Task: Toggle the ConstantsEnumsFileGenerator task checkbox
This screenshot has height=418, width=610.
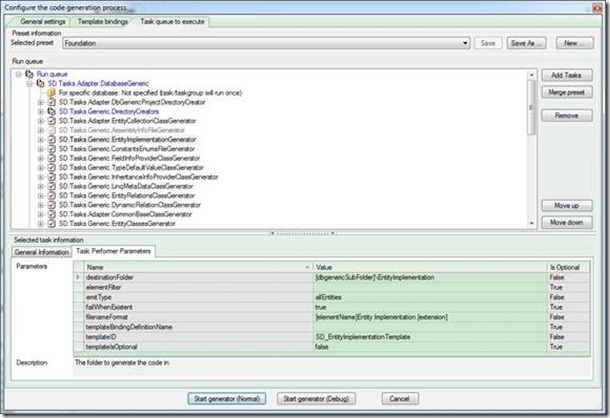Action: pyautogui.click(x=51, y=149)
